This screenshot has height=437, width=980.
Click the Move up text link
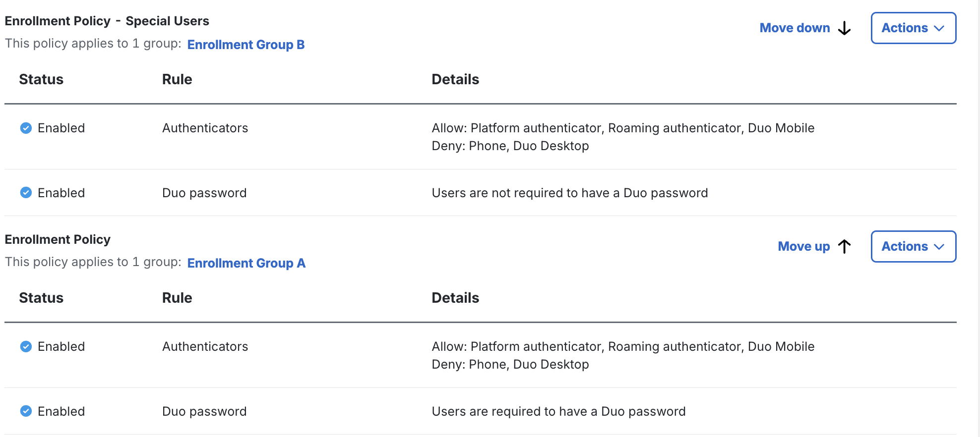(803, 246)
